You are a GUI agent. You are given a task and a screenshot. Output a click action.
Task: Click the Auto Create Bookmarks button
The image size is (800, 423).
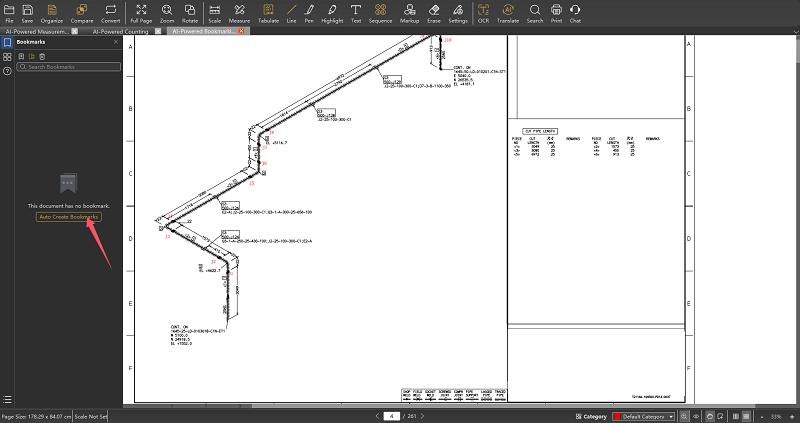pos(68,217)
